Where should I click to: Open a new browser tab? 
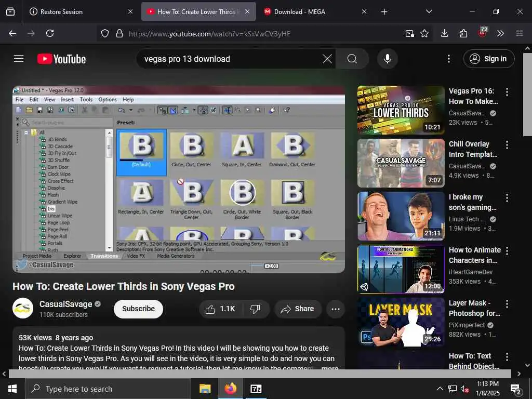click(384, 12)
